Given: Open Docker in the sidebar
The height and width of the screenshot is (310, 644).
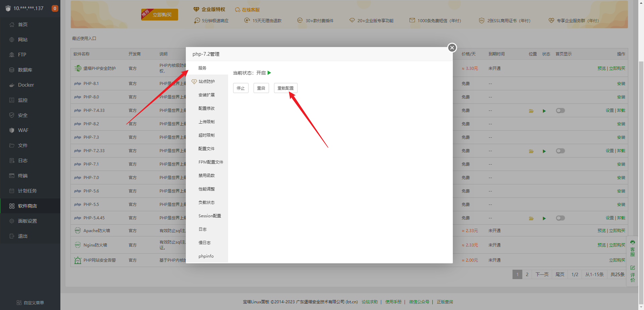Looking at the screenshot, I should tap(26, 85).
